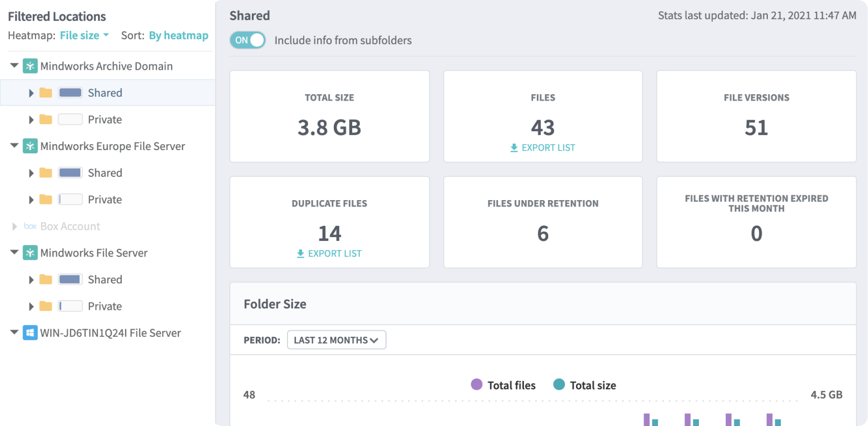Viewport: 868px width, 426px height.
Task: Click the Shared folder icon under Archive Domain
Action: tap(46, 93)
